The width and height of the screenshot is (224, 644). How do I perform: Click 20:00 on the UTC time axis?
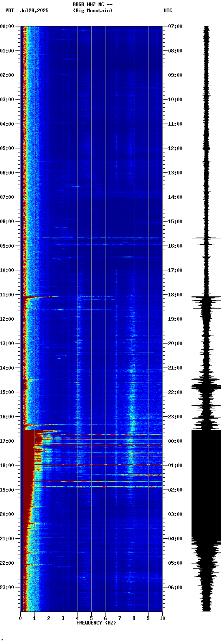click(x=175, y=344)
